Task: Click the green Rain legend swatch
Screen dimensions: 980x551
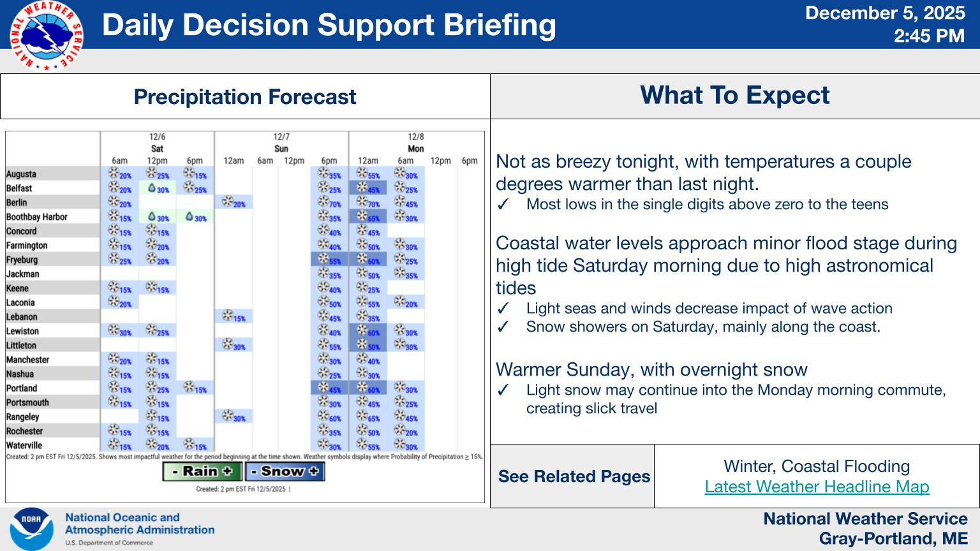Action: pyautogui.click(x=202, y=471)
